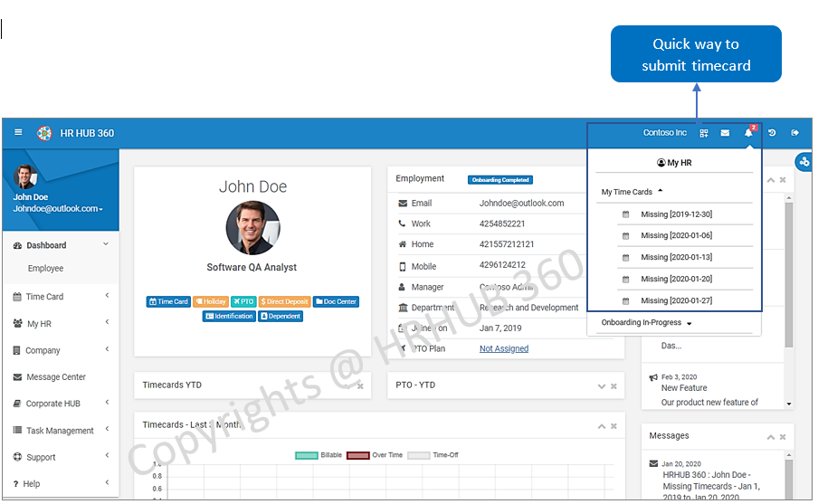Open the envelope messages icon in header

click(x=725, y=133)
